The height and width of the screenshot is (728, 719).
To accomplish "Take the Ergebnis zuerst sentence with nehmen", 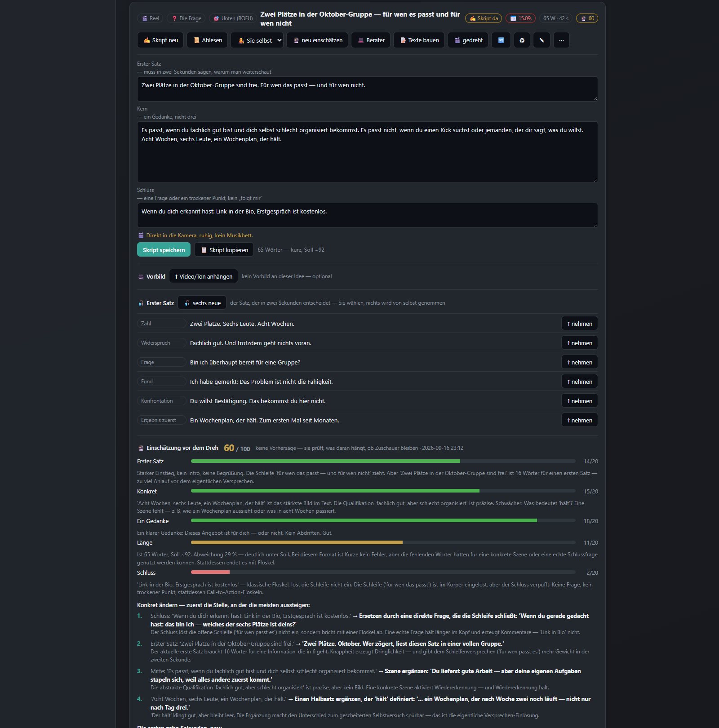I will (579, 420).
